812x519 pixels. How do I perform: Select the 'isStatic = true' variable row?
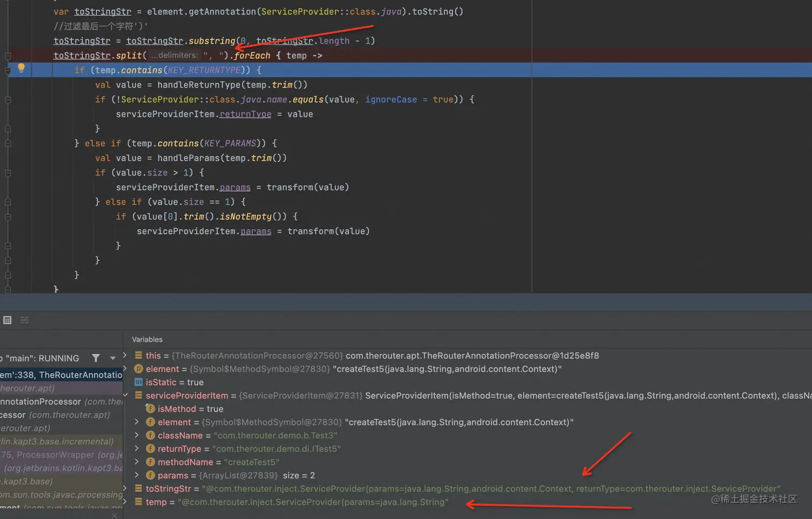click(467, 382)
